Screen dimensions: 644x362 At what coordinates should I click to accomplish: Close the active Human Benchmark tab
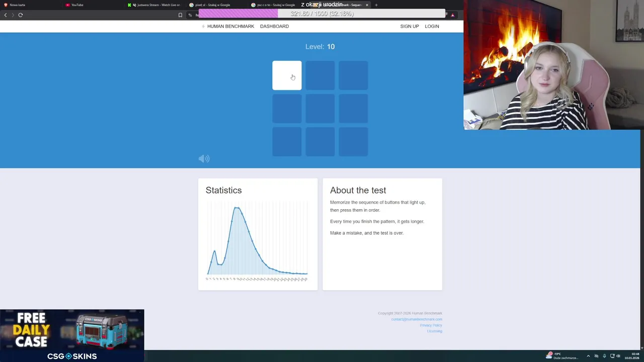pyautogui.click(x=367, y=5)
